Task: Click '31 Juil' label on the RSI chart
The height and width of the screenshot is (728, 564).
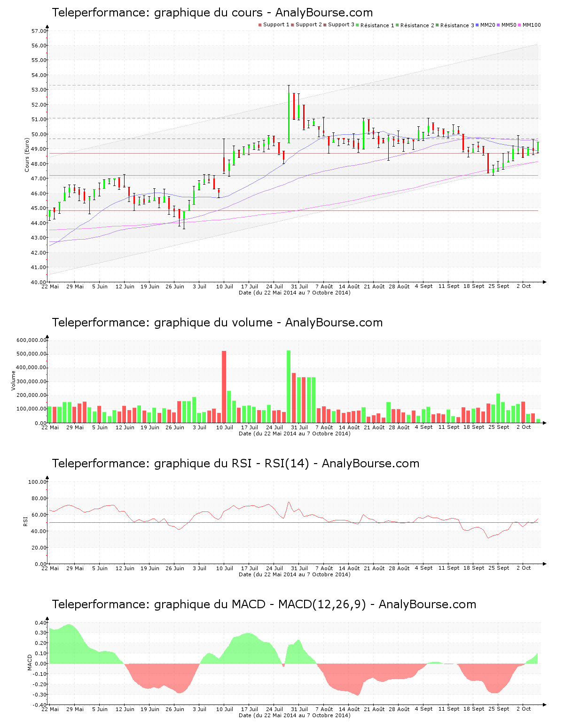Action: 299,568
